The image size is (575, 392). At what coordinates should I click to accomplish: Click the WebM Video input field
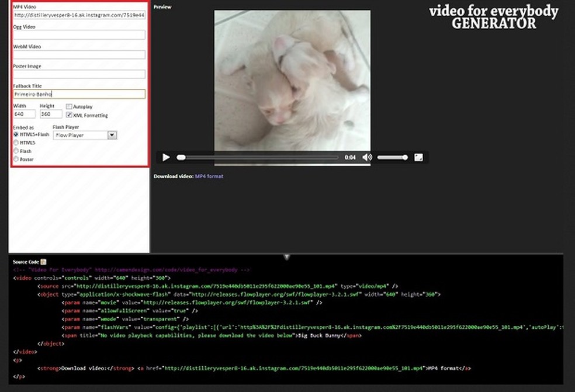tap(79, 55)
